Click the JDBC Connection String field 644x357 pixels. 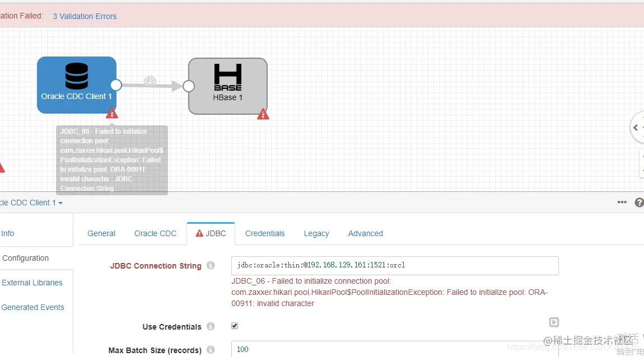click(x=395, y=265)
